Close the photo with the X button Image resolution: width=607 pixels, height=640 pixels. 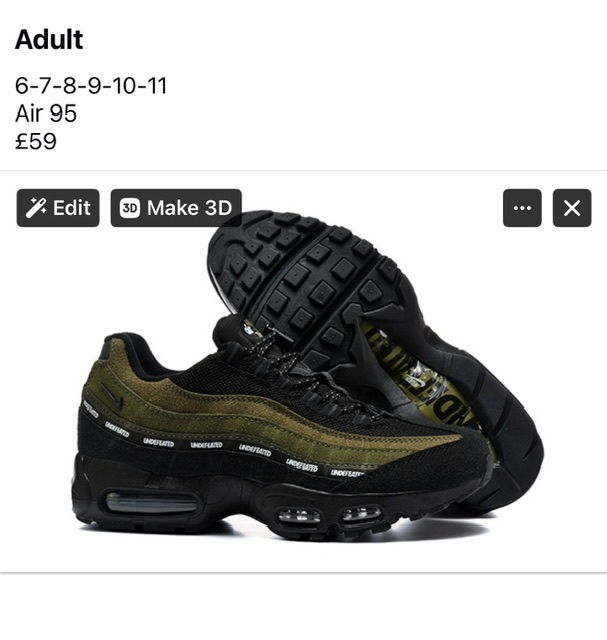pyautogui.click(x=572, y=208)
